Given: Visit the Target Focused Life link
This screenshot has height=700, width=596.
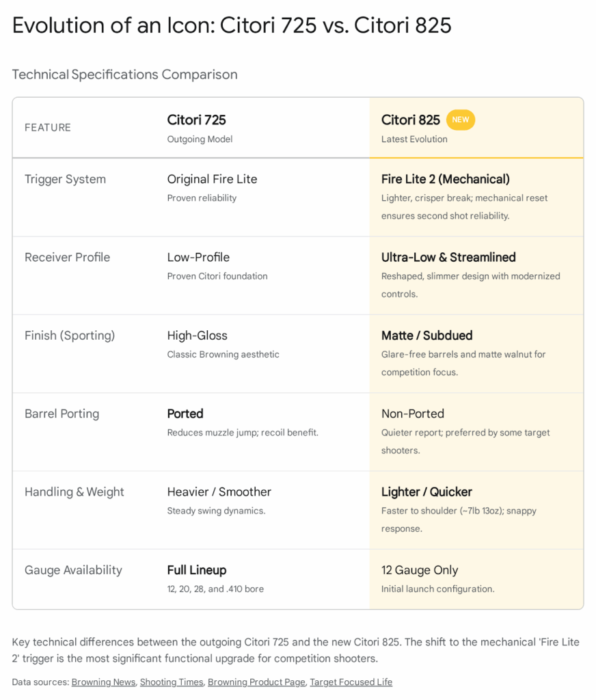Looking at the screenshot, I should pos(351,682).
